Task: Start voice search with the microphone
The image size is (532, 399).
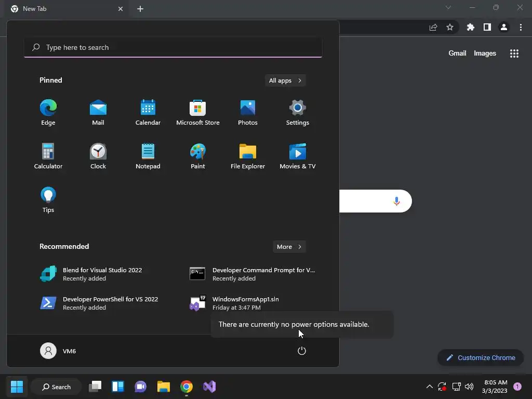Action: (x=396, y=201)
